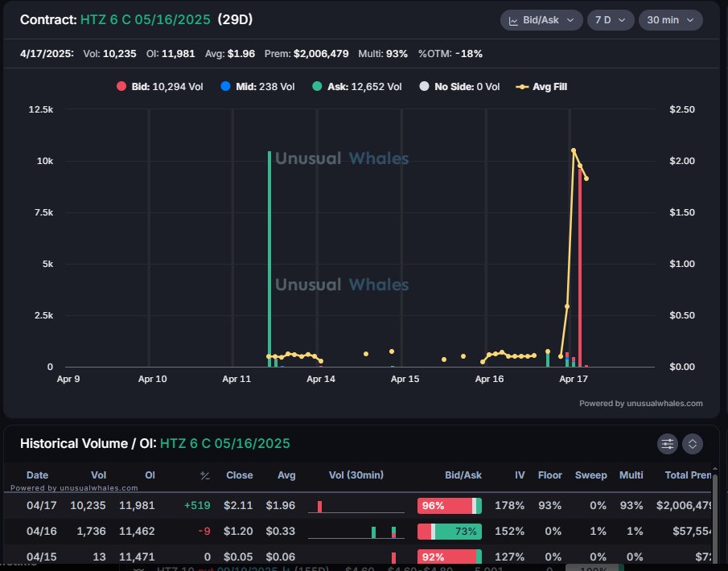Click the OI change column header icon

[x=205, y=475]
